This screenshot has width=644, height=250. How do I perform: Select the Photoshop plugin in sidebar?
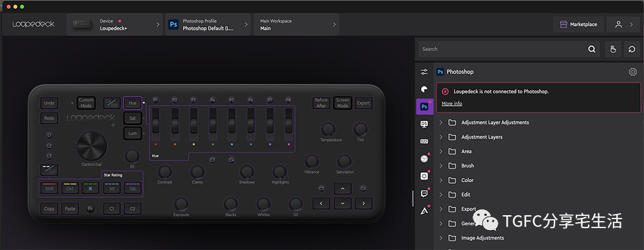[424, 106]
